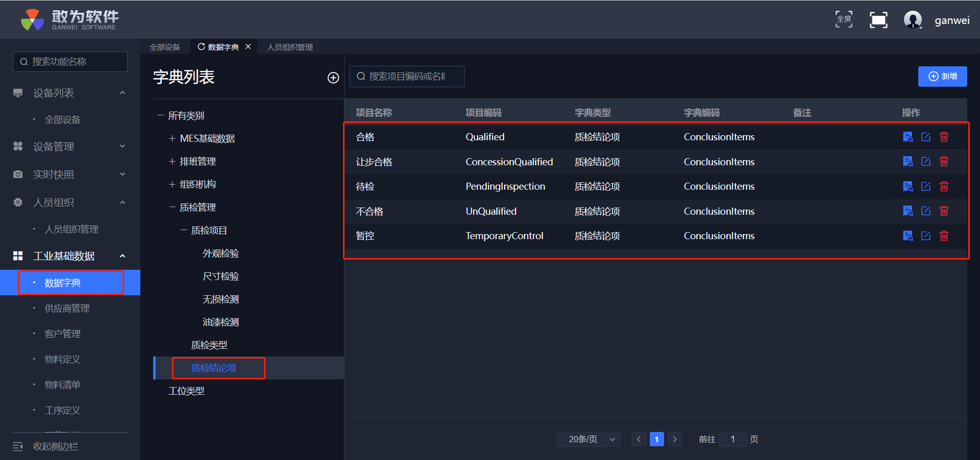
Task: Toggle the 全屏 fullscreen icon
Action: coord(844,19)
